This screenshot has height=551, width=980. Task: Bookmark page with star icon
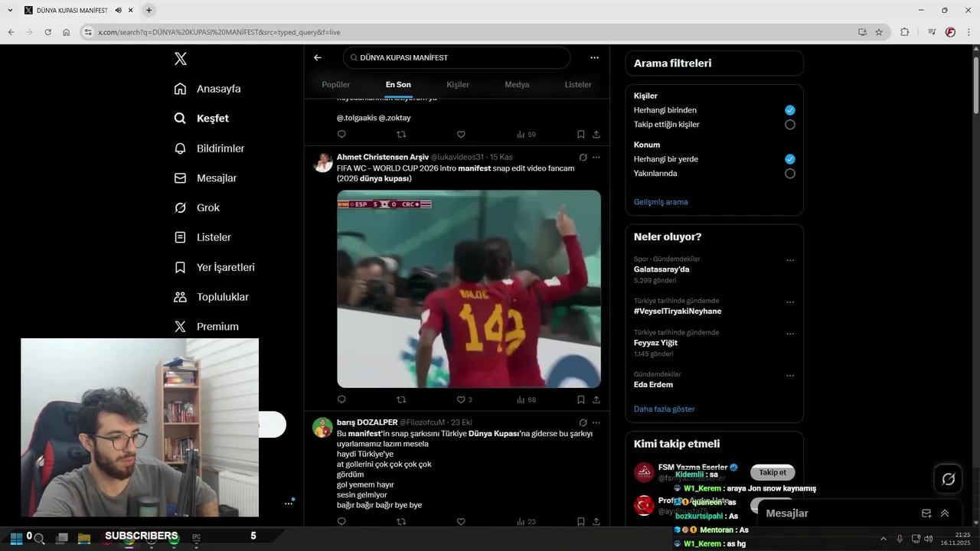[879, 32]
